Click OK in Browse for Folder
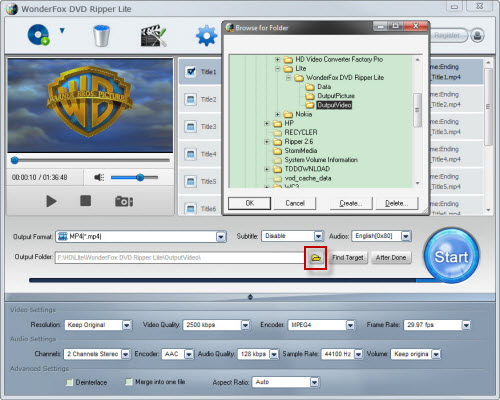This screenshot has height=400, width=500. pyautogui.click(x=249, y=203)
